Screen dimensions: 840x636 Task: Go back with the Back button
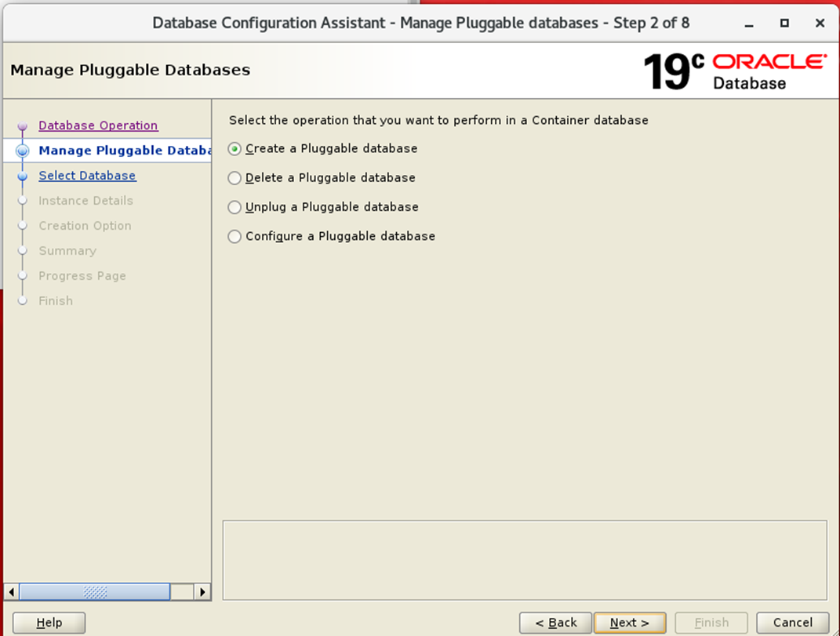[555, 623]
